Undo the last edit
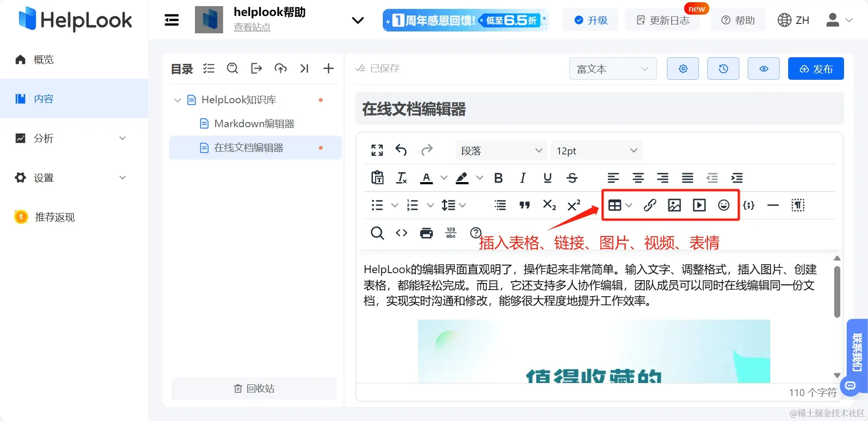The height and width of the screenshot is (421, 868). [401, 150]
